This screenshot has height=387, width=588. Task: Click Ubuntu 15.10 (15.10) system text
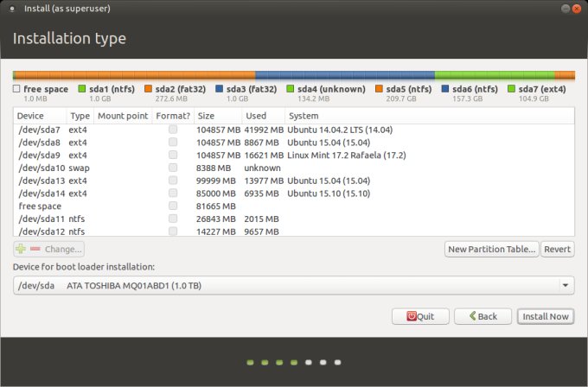(x=329, y=193)
